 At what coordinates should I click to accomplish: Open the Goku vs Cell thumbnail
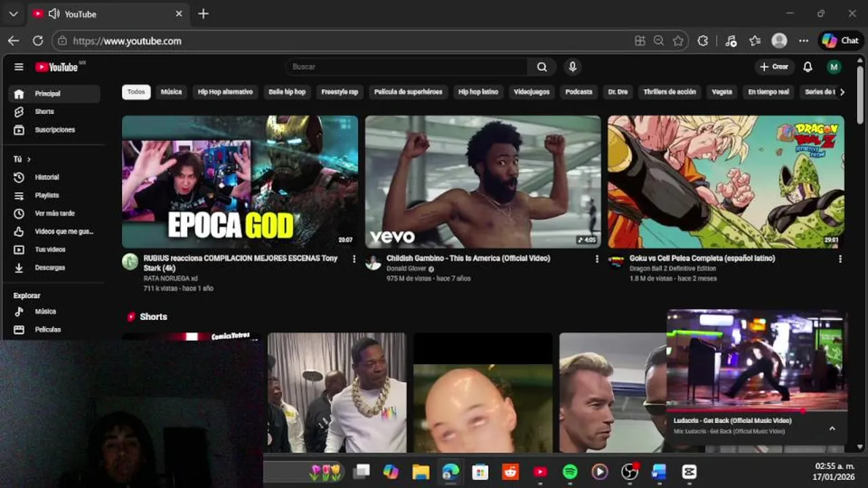point(726,182)
